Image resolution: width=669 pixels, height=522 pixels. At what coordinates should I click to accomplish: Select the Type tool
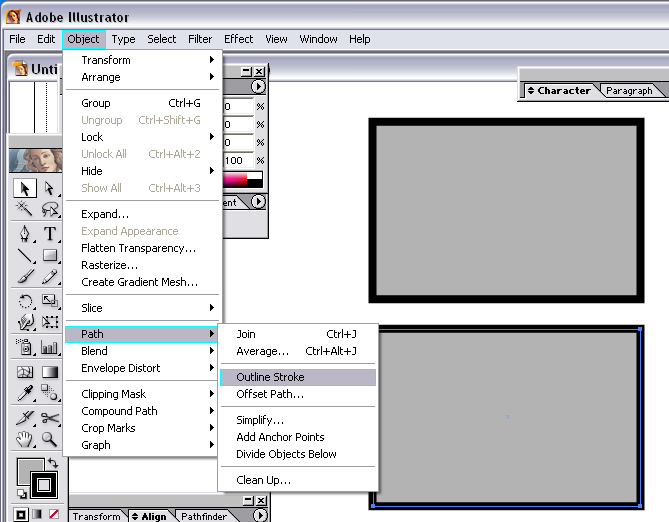click(50, 234)
